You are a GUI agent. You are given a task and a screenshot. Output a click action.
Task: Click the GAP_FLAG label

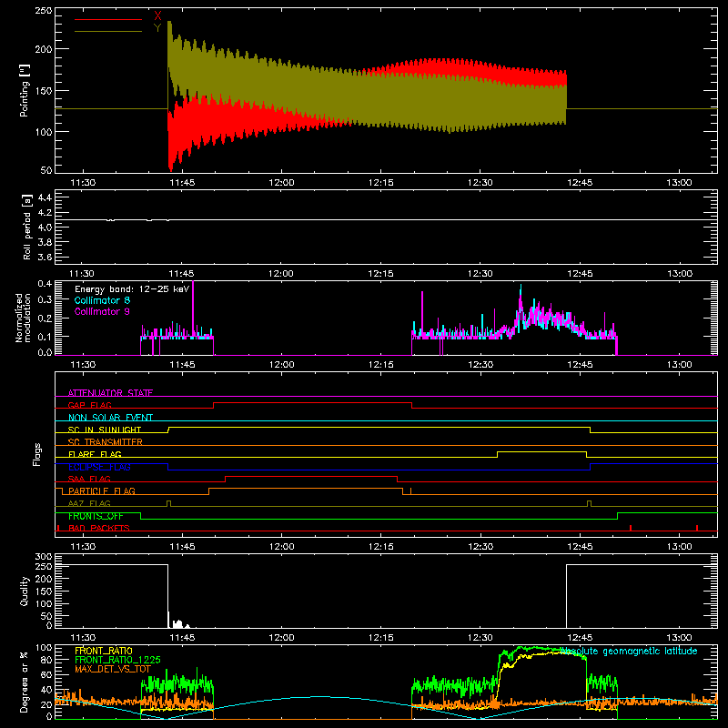pyautogui.click(x=90, y=405)
